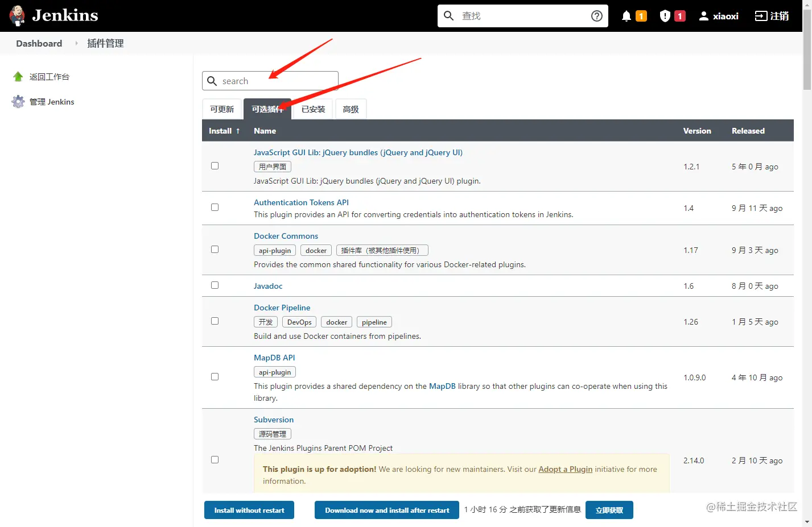Click the 插件管理 breadcrumb

click(105, 43)
